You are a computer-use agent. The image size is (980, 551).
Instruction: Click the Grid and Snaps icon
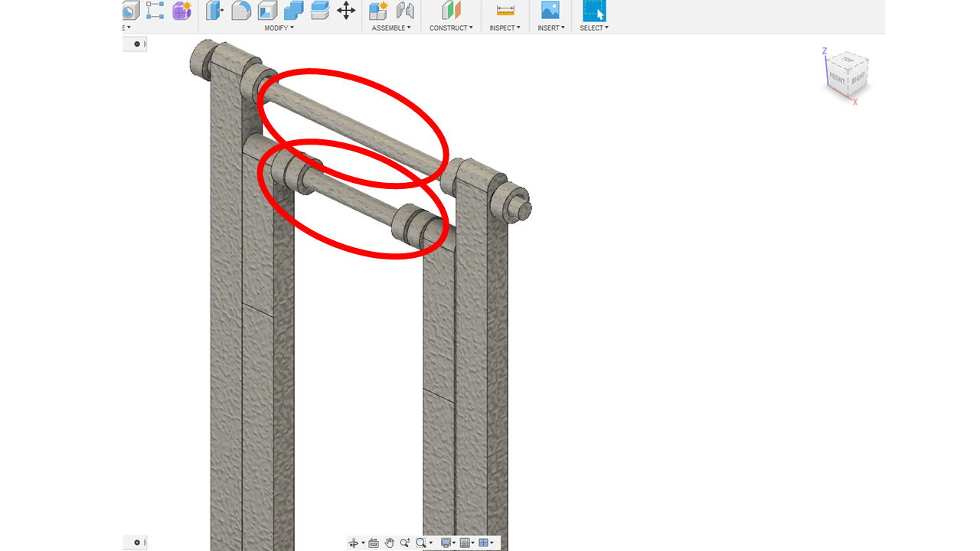464,543
